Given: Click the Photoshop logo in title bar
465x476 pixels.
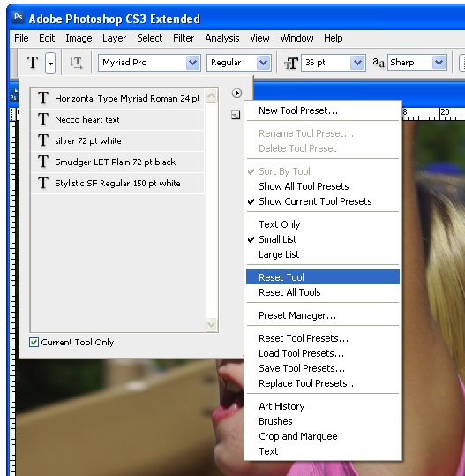Looking at the screenshot, I should pyautogui.click(x=19, y=17).
